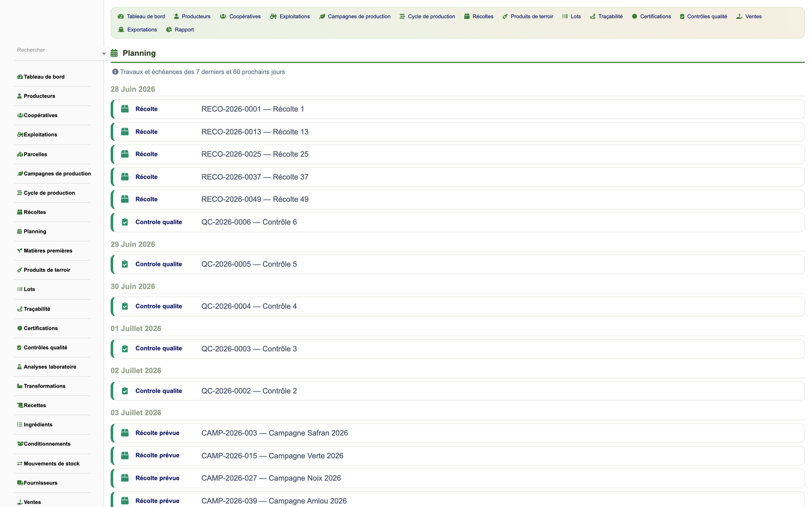The width and height of the screenshot is (812, 507).
Task: Click the Matières premières sidebar seedling icon
Action: [20, 251]
